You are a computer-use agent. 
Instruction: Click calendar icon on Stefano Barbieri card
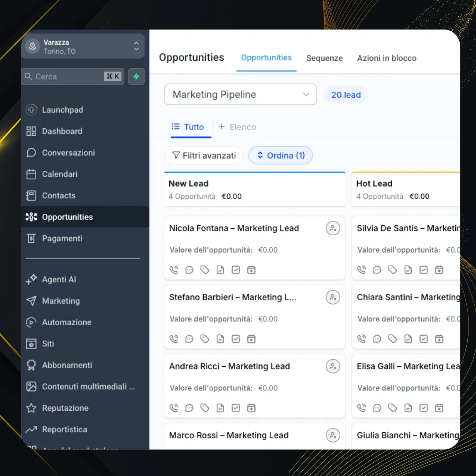251,339
